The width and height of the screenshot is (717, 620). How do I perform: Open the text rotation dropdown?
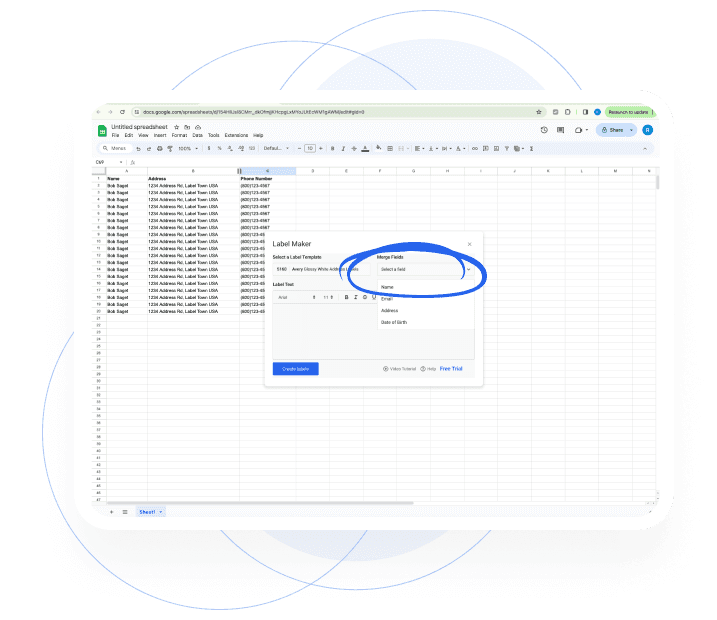tap(460, 149)
